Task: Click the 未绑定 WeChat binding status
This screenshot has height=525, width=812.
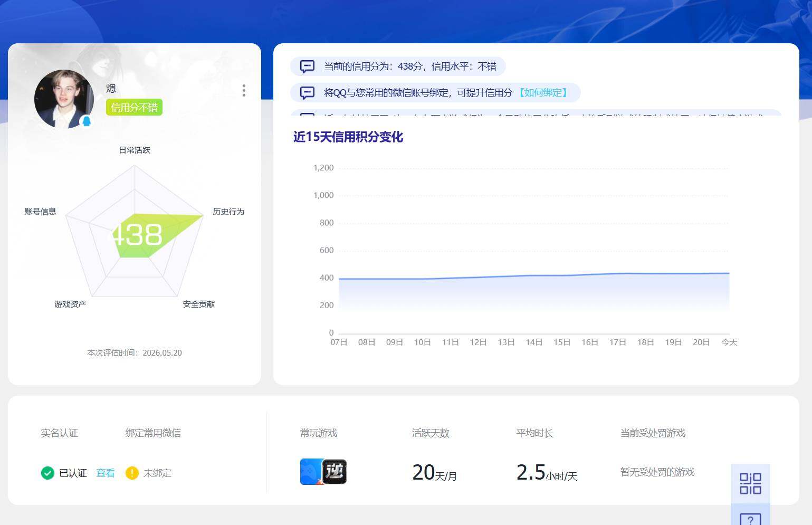Action: (157, 473)
